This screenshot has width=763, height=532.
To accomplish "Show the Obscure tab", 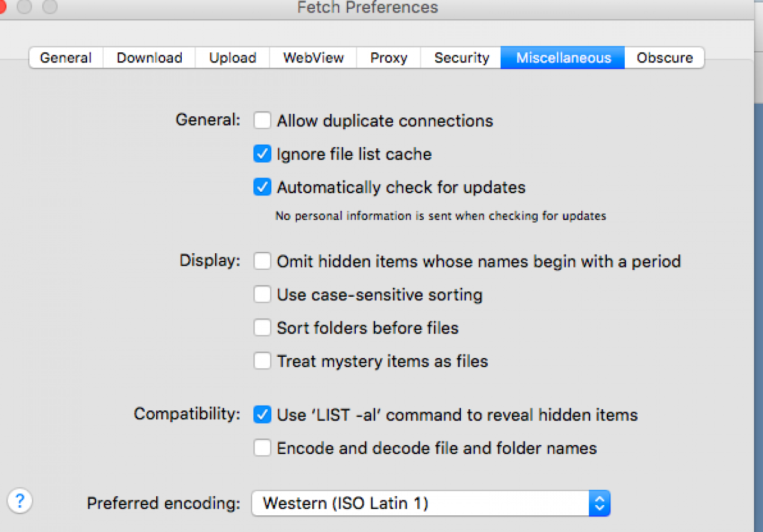I will [x=664, y=58].
